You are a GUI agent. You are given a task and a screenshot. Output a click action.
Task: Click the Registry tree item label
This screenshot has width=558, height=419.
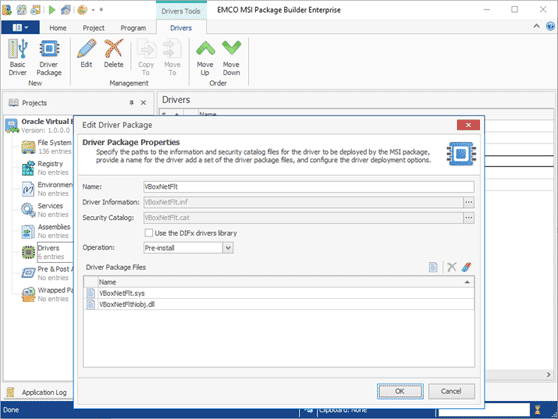coord(50,164)
